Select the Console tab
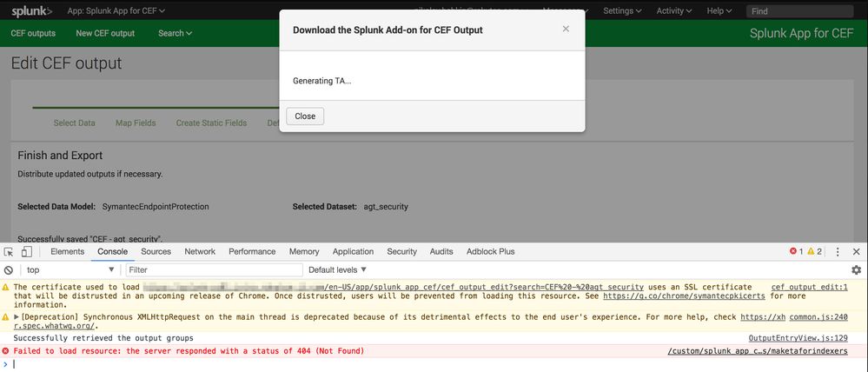The width and height of the screenshot is (868, 372). pos(113,251)
